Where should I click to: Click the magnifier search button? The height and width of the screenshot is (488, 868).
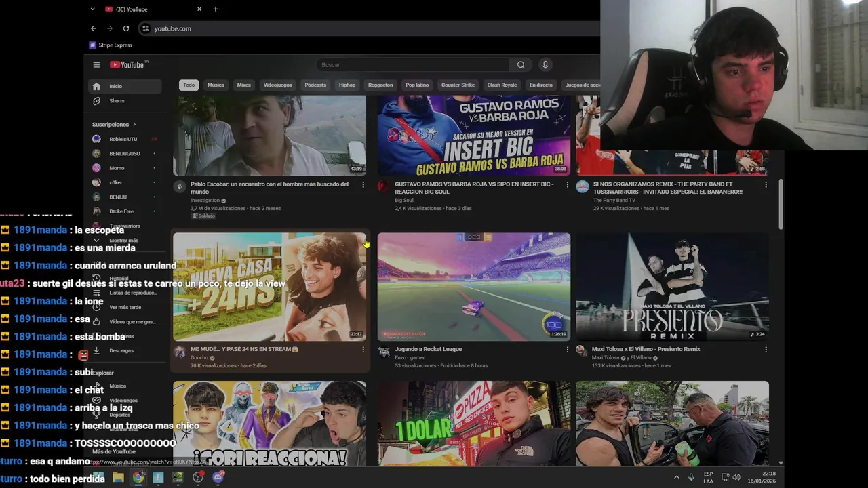521,65
